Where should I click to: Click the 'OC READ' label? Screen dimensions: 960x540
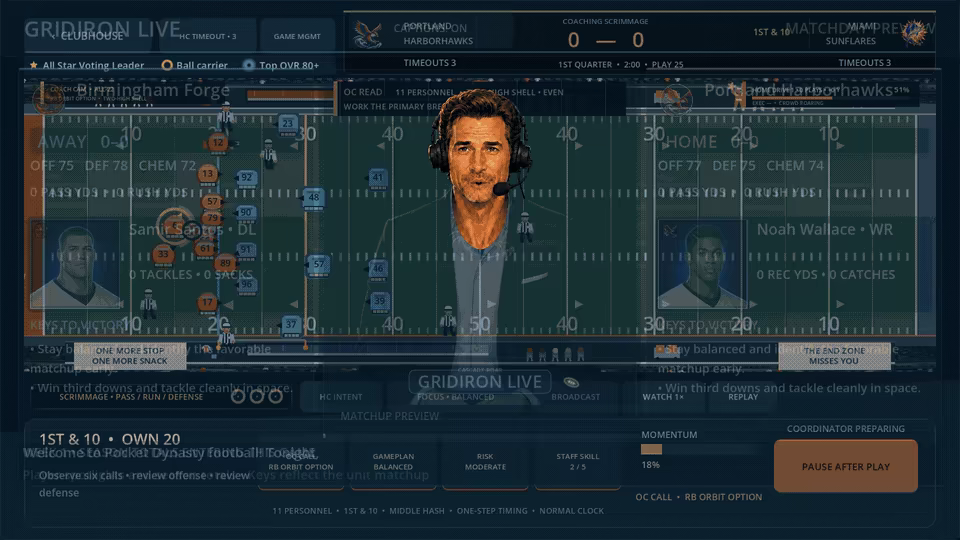point(362,92)
